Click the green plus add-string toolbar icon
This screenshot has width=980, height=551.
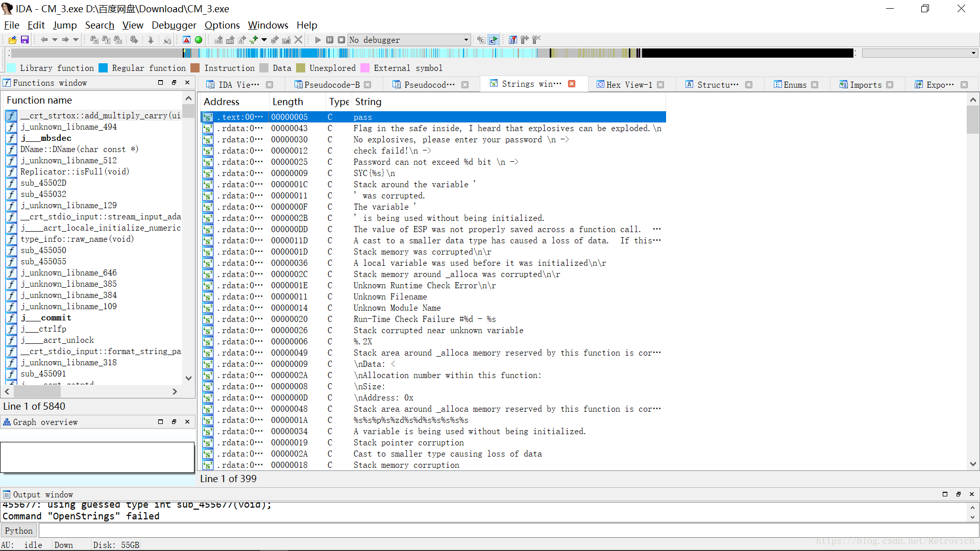point(254,40)
